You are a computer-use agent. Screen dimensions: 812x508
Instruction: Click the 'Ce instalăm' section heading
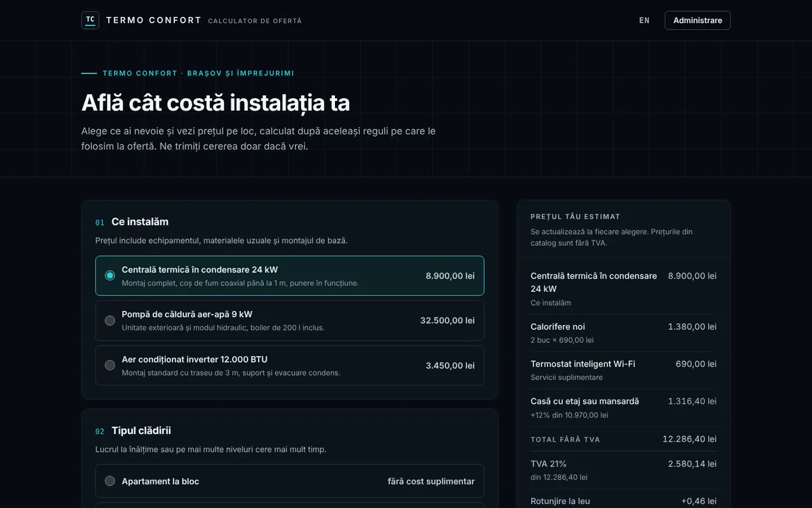140,221
